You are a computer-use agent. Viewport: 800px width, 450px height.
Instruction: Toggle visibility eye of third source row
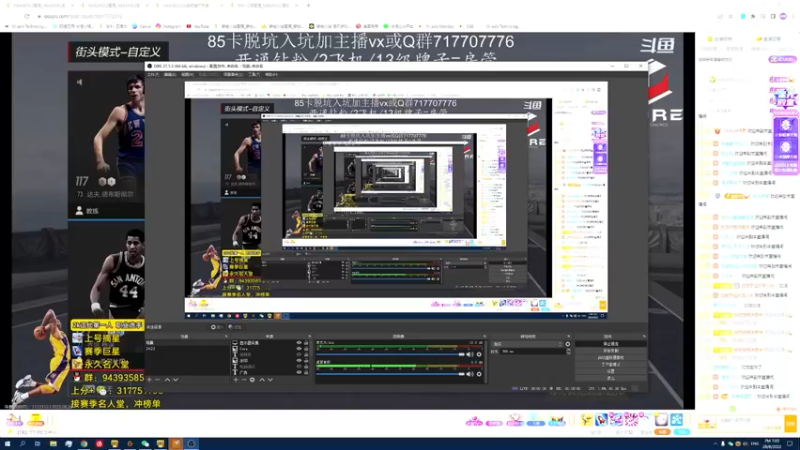pos(299,355)
